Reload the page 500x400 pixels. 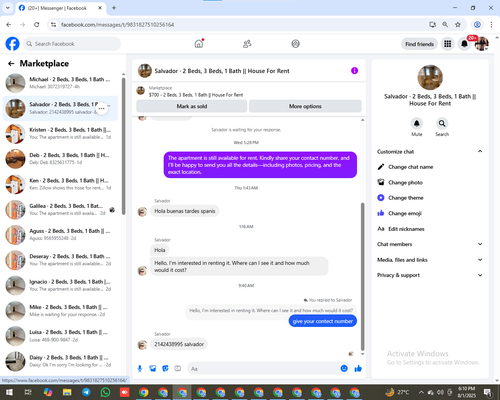click(x=37, y=24)
